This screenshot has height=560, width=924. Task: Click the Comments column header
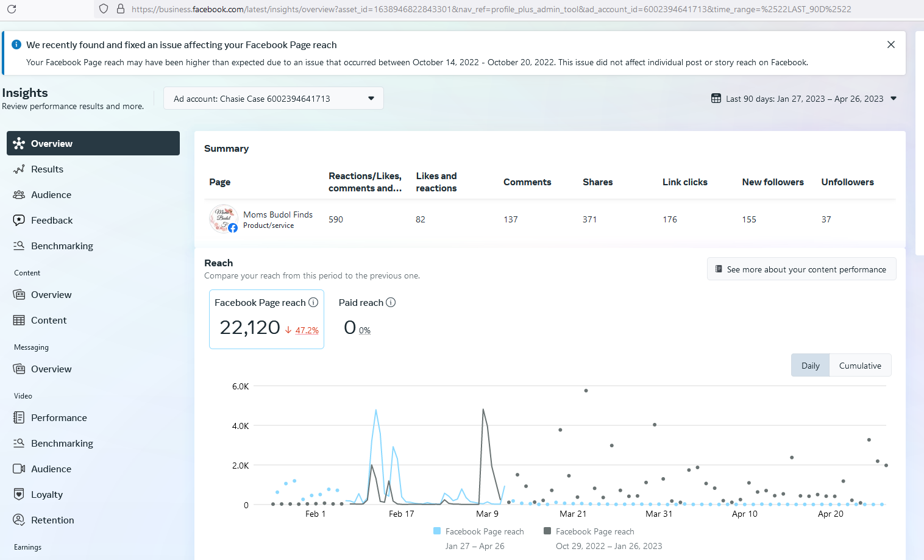pos(527,182)
